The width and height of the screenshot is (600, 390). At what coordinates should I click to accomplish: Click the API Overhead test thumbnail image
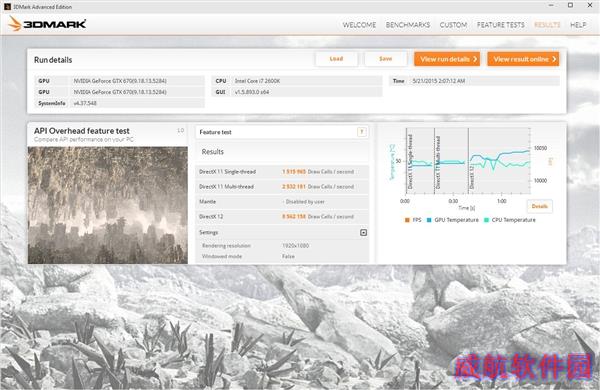tap(108, 205)
